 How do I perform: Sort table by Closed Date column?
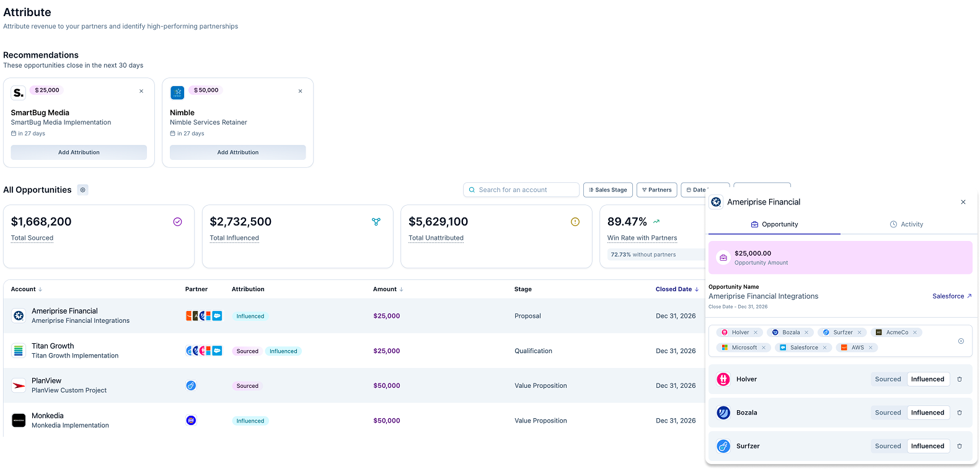pyautogui.click(x=677, y=289)
